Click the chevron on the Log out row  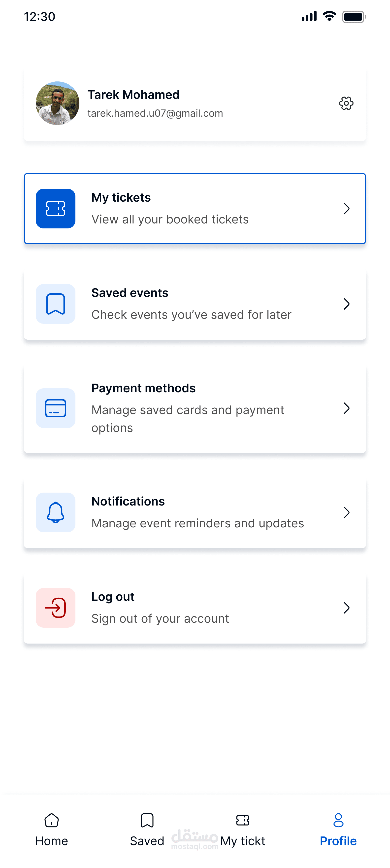346,608
